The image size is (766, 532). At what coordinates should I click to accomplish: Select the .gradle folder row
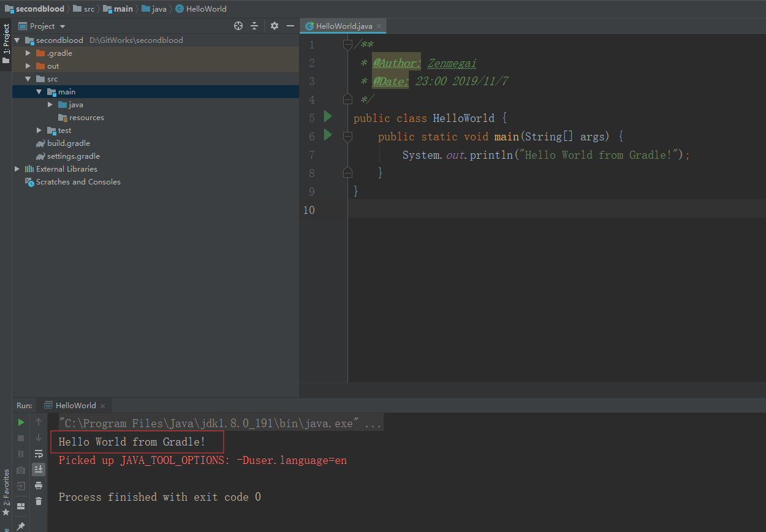pyautogui.click(x=155, y=53)
